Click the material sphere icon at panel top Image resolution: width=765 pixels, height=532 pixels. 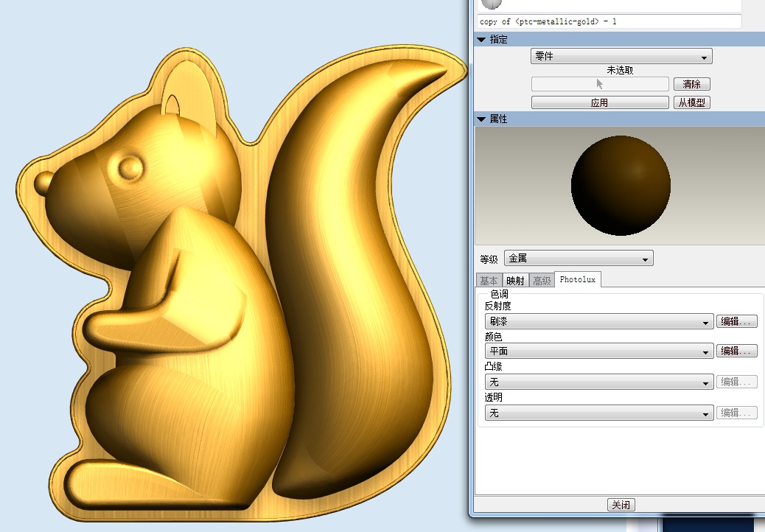[492, 4]
